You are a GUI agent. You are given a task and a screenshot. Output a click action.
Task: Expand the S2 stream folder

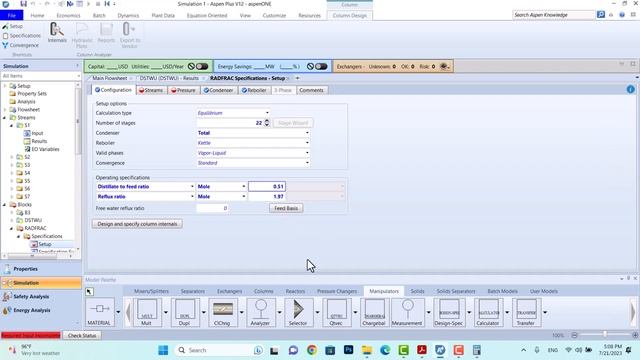click(12, 157)
